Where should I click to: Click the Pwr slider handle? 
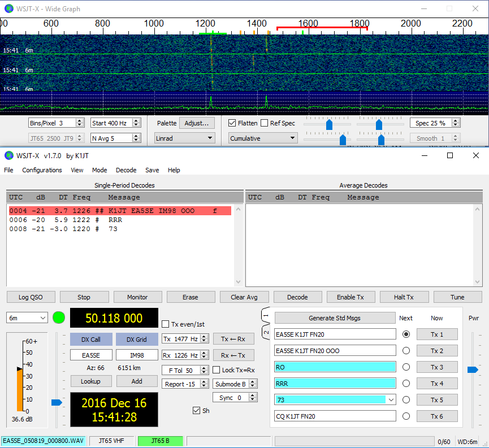(473, 369)
